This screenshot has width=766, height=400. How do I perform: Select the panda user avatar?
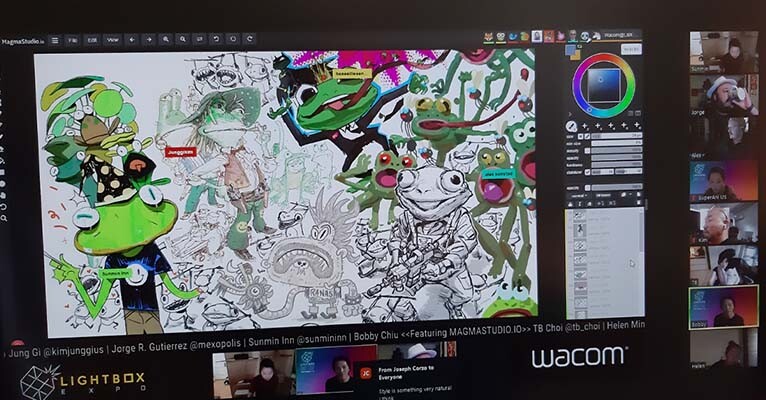click(x=584, y=37)
